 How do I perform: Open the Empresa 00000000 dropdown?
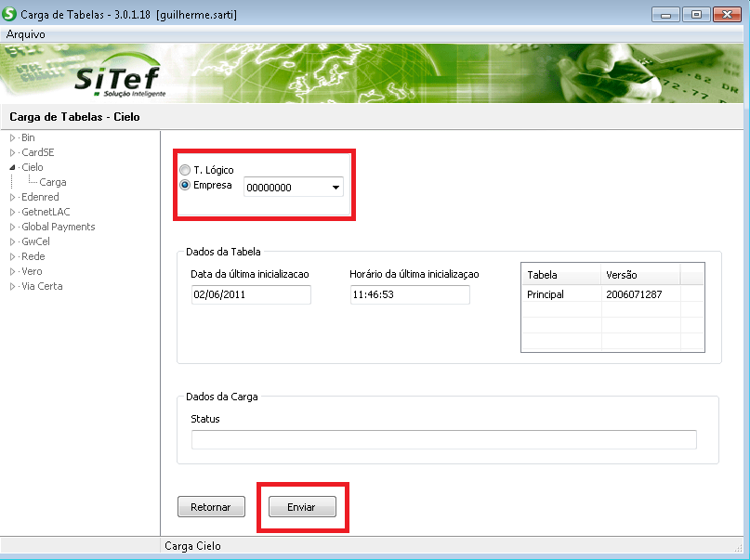(x=293, y=188)
